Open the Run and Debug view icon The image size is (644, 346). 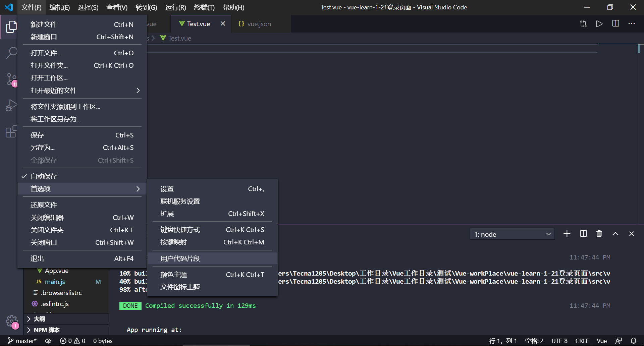[x=11, y=105]
